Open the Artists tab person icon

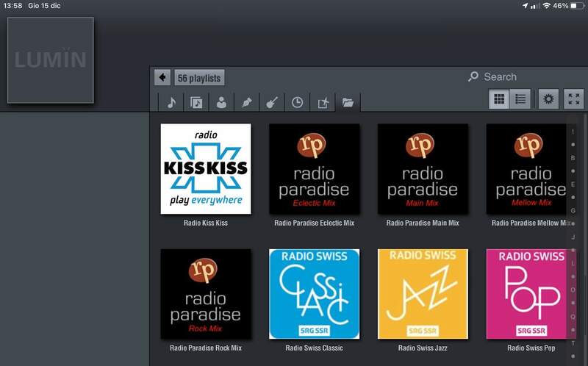221,103
